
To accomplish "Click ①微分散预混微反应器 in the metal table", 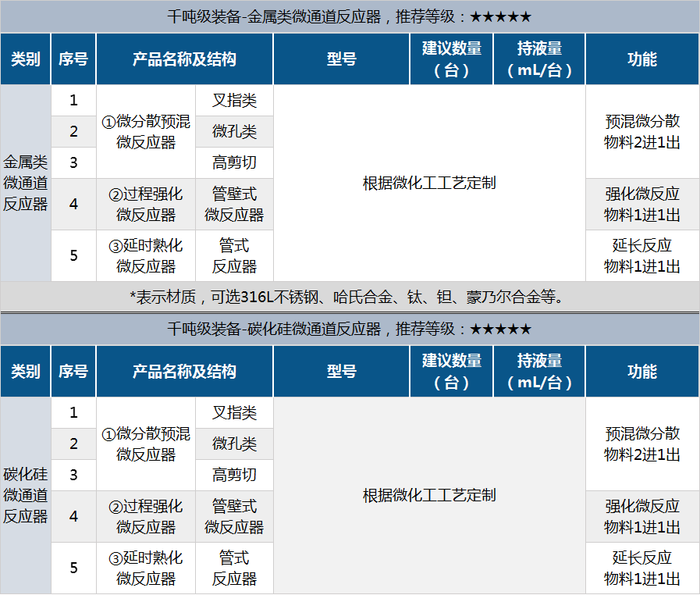I will 146,132.
